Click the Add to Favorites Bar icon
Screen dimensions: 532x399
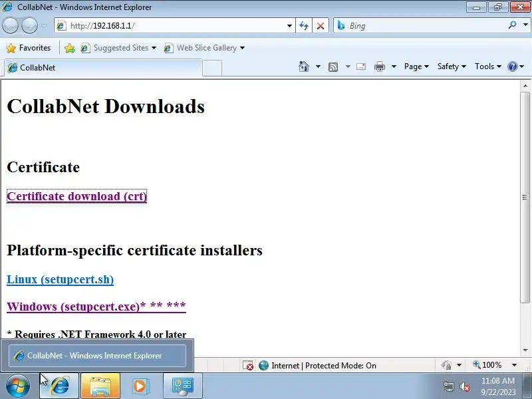(70, 48)
